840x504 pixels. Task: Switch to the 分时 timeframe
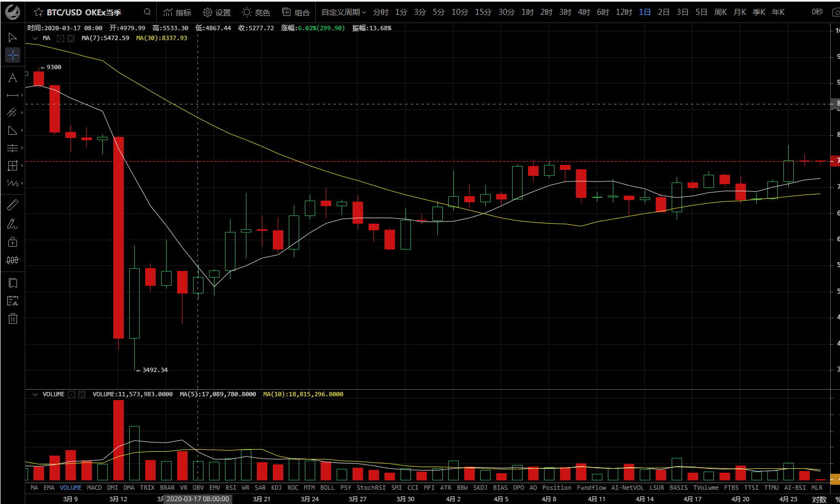point(381,12)
